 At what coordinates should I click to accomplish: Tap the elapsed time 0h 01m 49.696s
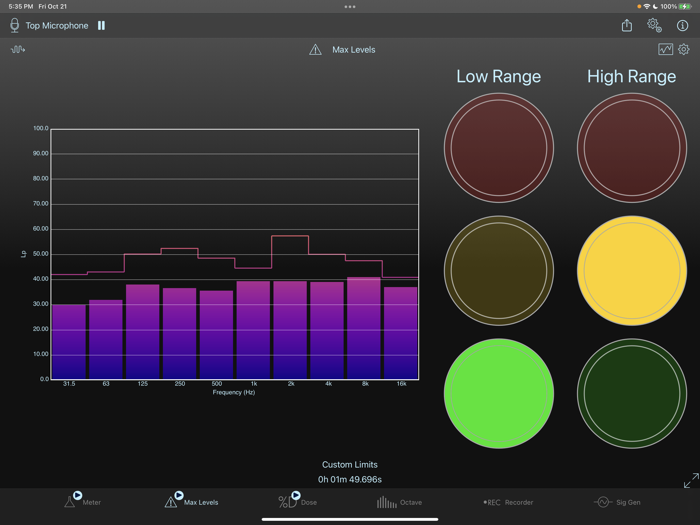(350, 479)
